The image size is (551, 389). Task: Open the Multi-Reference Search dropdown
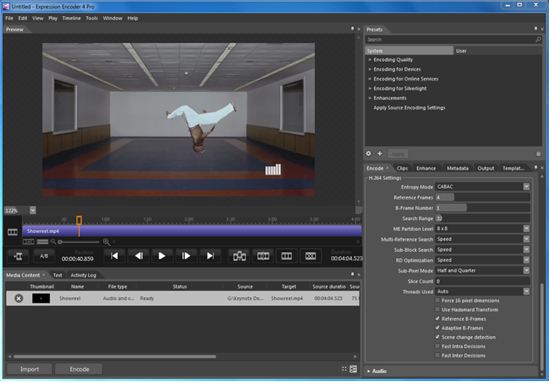point(526,239)
